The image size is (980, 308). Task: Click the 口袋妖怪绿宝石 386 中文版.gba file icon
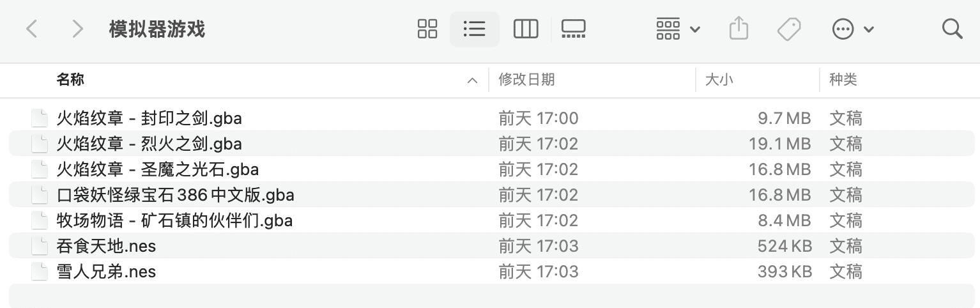click(40, 195)
